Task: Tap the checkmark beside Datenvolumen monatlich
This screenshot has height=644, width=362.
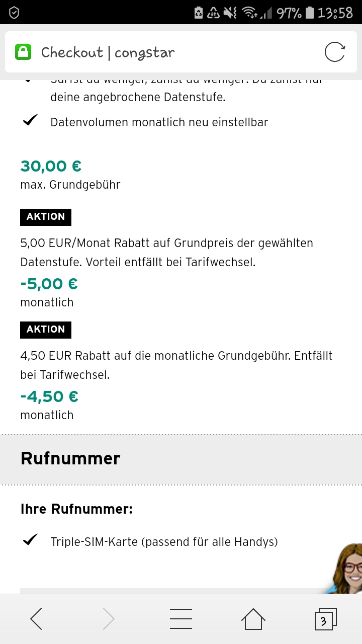Action: pos(30,121)
